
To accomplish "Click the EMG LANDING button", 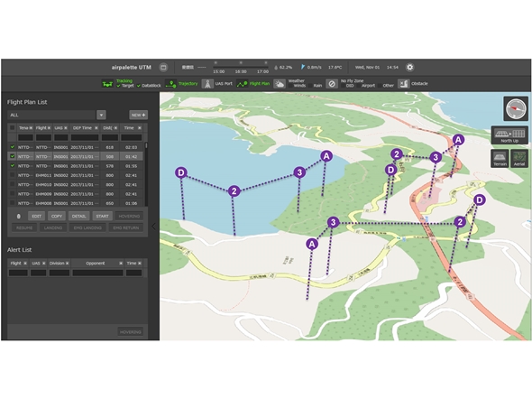I will [87, 227].
